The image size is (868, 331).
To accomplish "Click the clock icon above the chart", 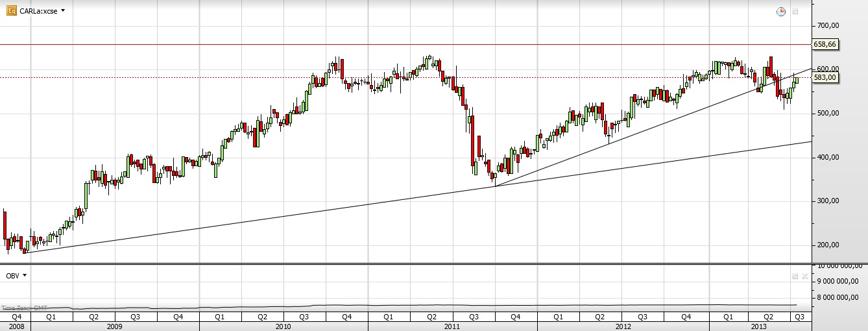I will tap(781, 12).
